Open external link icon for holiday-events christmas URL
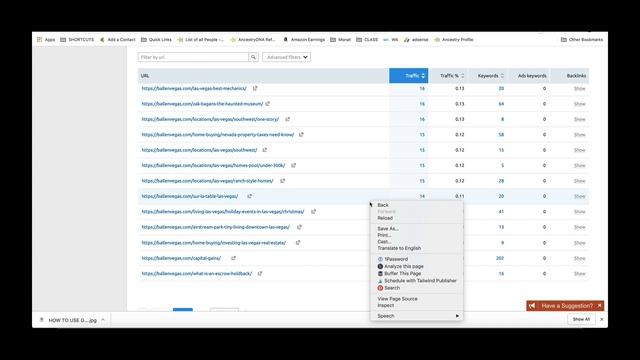Image resolution: width=640 pixels, height=360 pixels. pyautogui.click(x=313, y=212)
